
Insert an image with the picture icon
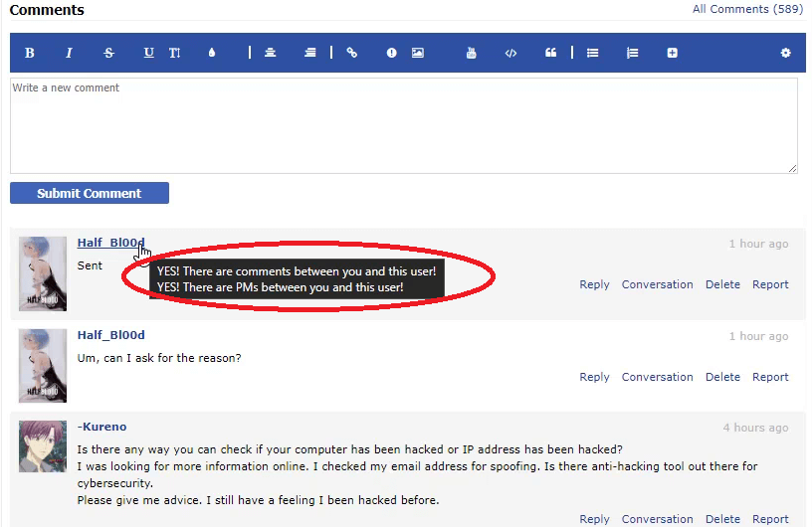point(418,53)
